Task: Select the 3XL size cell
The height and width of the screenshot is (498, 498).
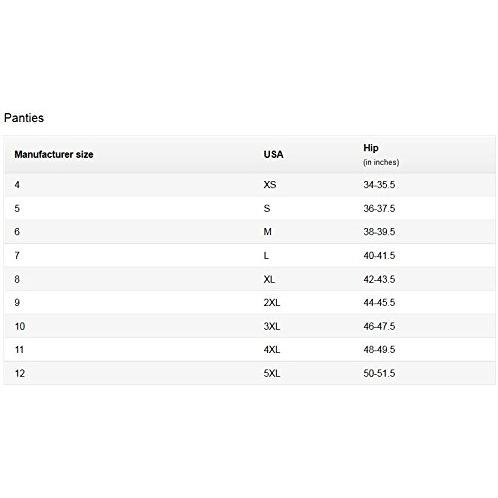Action: (x=272, y=326)
